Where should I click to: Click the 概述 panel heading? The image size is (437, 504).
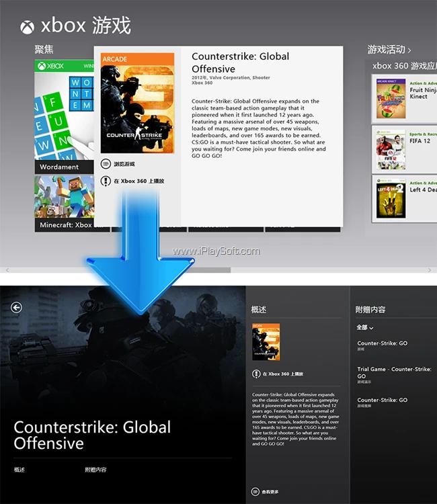259,310
